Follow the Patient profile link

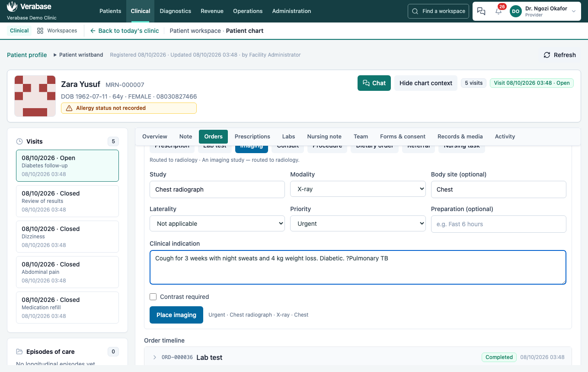coord(27,55)
